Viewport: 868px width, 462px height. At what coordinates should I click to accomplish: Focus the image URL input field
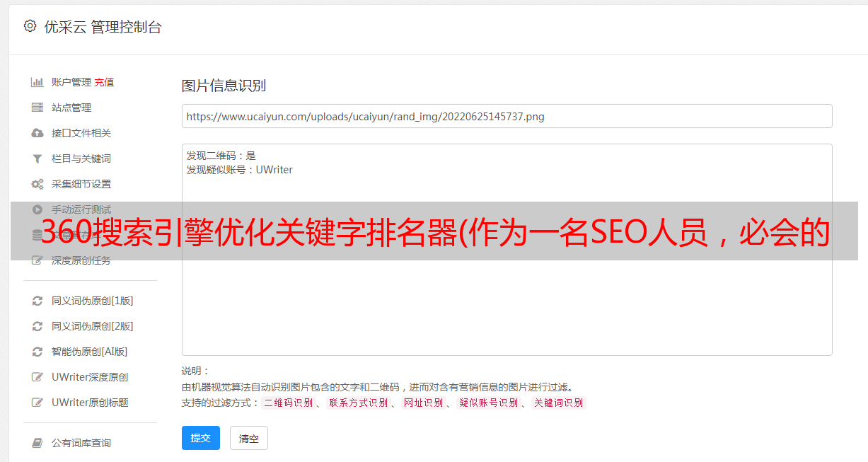[x=507, y=116]
